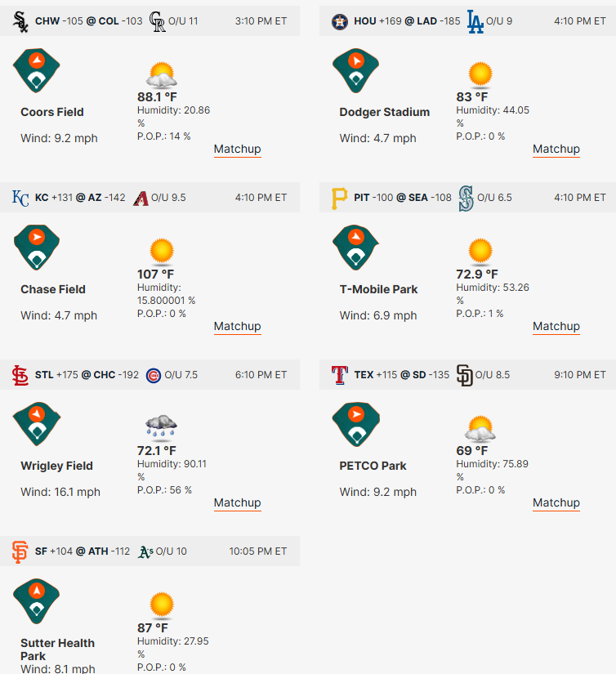Open the Matchup link for Wrigley Field
This screenshot has width=616, height=674.
point(237,503)
